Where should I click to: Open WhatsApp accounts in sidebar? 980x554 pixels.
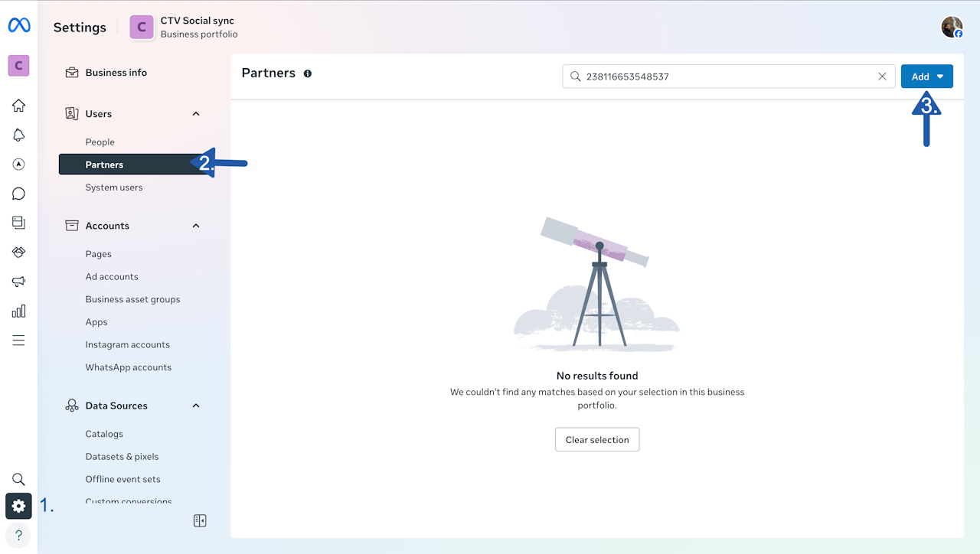click(130, 367)
